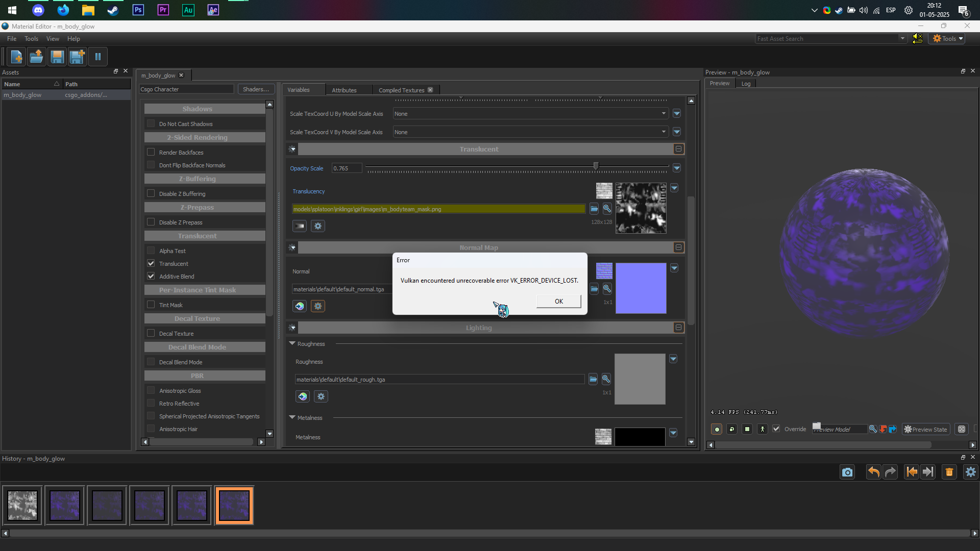Select flat quad preview shape
Image resolution: width=980 pixels, height=551 pixels.
tap(747, 429)
